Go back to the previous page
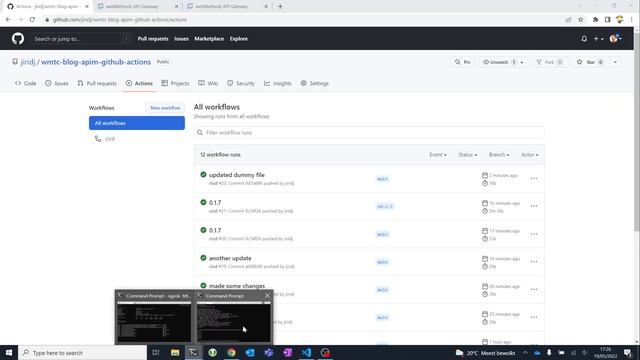This screenshot has height=360, width=640. (x=8, y=20)
